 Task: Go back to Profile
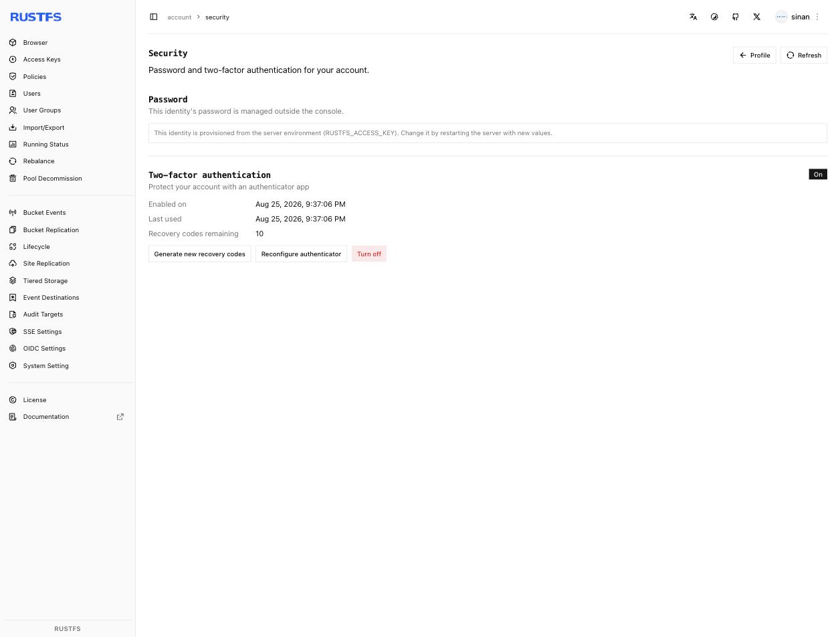(754, 55)
